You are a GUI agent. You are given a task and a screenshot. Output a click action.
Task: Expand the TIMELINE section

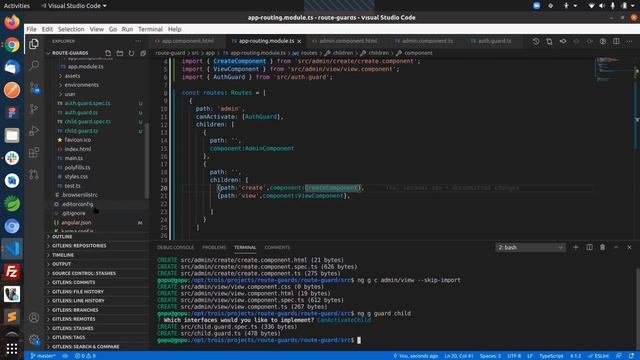click(97, 255)
